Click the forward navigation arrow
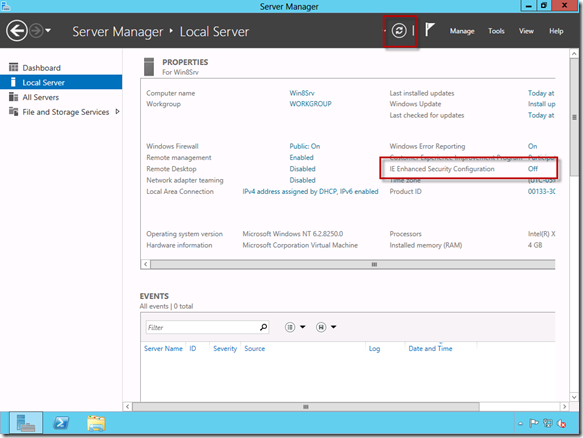Viewport: 583px width, 438px height. (36, 31)
